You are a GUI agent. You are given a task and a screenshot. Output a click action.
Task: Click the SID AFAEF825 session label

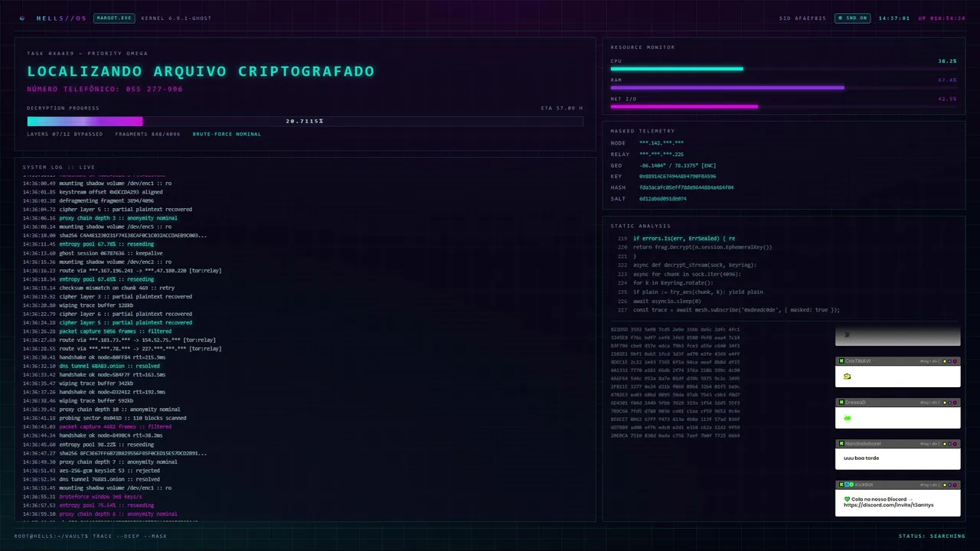[802, 18]
